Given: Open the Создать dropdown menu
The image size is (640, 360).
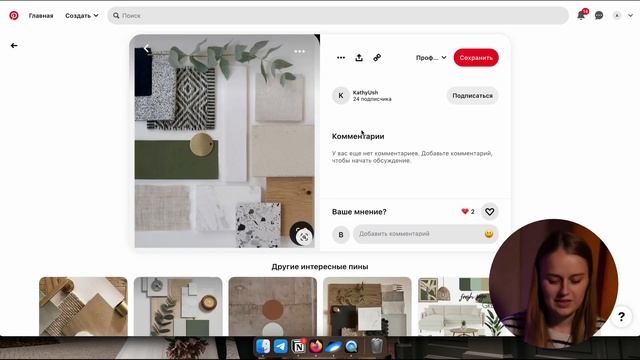Looking at the screenshot, I should 82,16.
